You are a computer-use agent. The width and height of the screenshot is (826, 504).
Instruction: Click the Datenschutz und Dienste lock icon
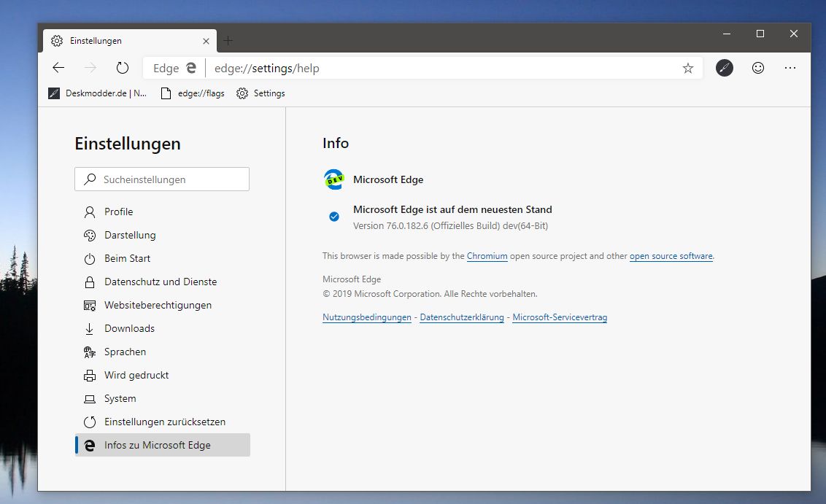(89, 282)
